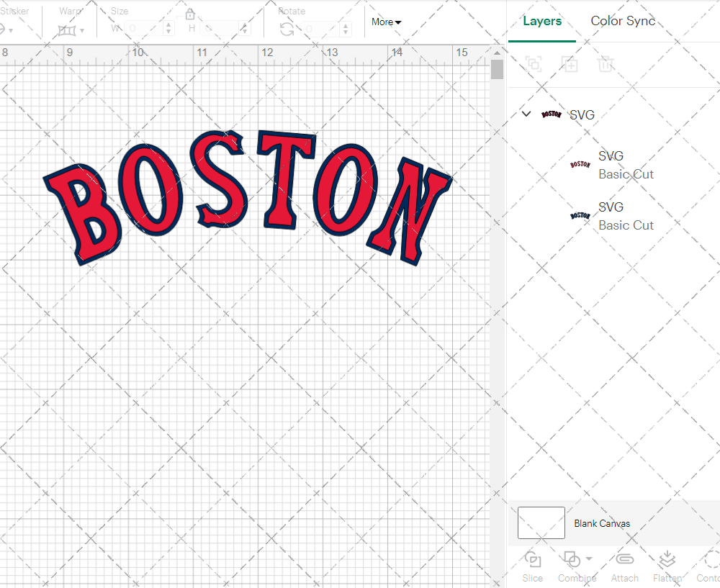
Task: Select the navy BOSTON Basic Cut layer
Action: pyautogui.click(x=613, y=216)
